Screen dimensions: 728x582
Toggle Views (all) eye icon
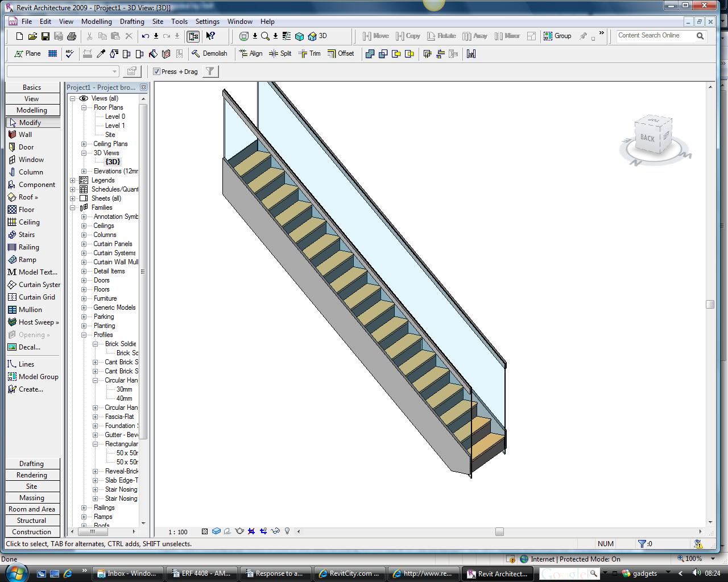click(x=84, y=98)
